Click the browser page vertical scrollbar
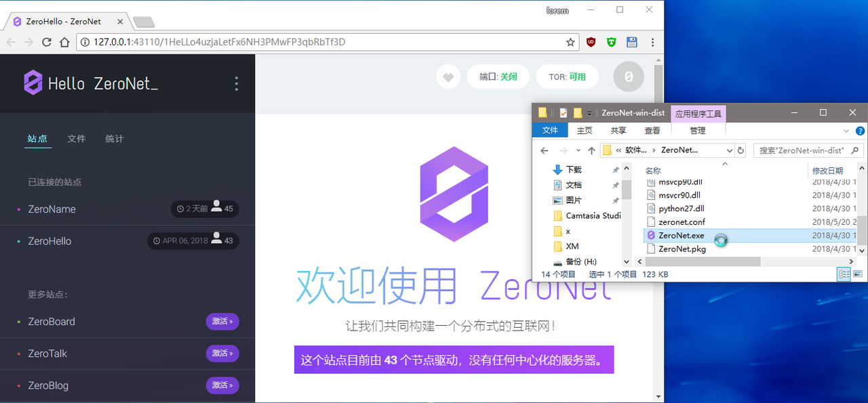This screenshot has width=868, height=403. point(658,230)
